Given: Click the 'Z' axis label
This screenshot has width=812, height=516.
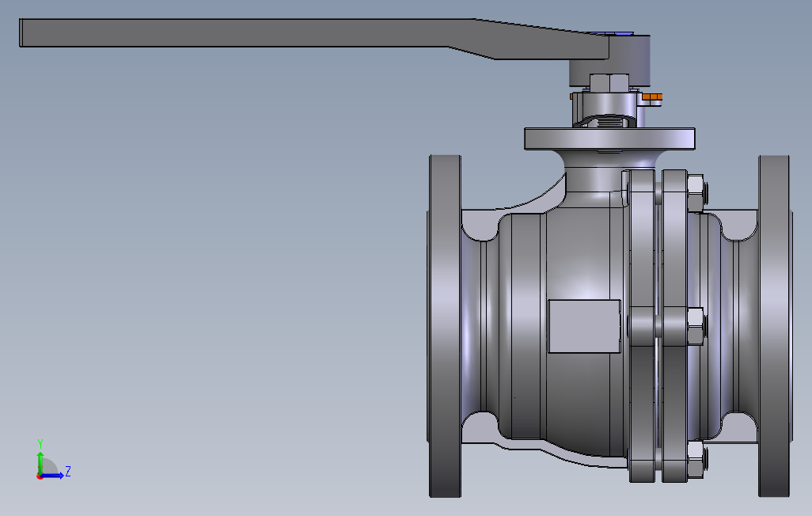Looking at the screenshot, I should (68, 472).
